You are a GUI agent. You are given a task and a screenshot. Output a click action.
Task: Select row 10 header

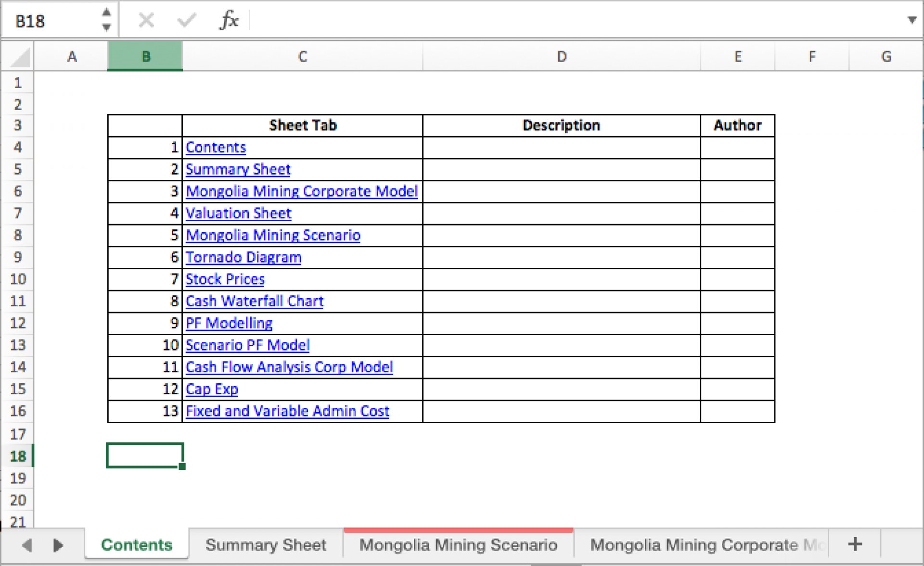[x=18, y=279]
